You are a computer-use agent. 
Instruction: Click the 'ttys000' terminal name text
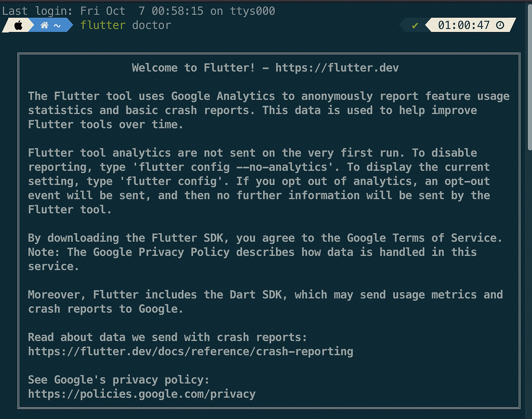[x=252, y=11]
